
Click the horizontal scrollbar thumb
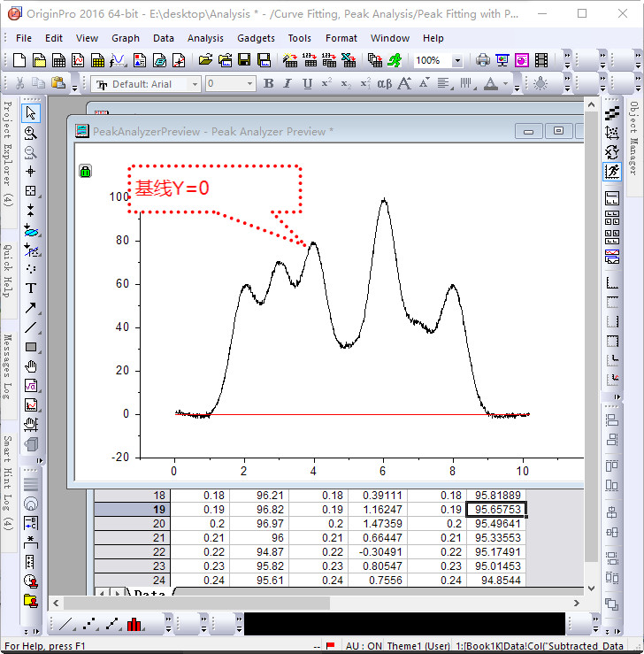196,604
